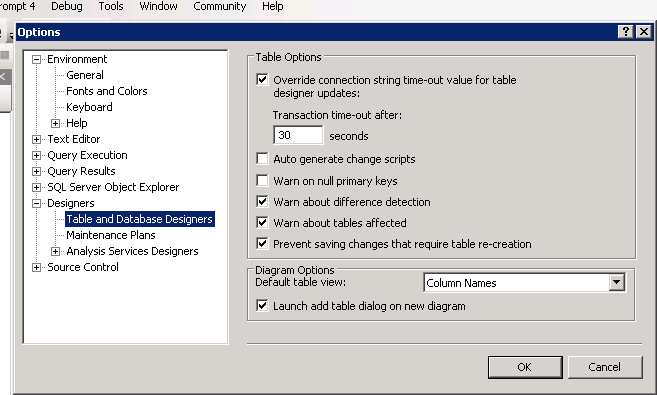Click the Cancel button
Screen dimensions: 657x395
tap(605, 367)
